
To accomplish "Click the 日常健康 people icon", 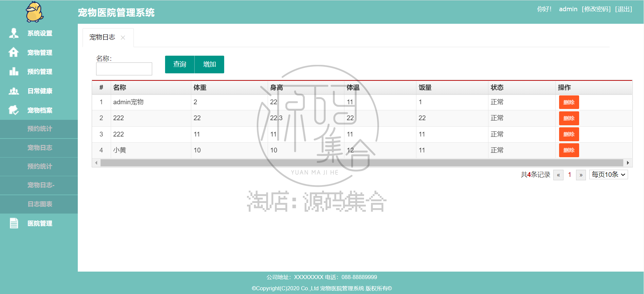I will tap(14, 91).
